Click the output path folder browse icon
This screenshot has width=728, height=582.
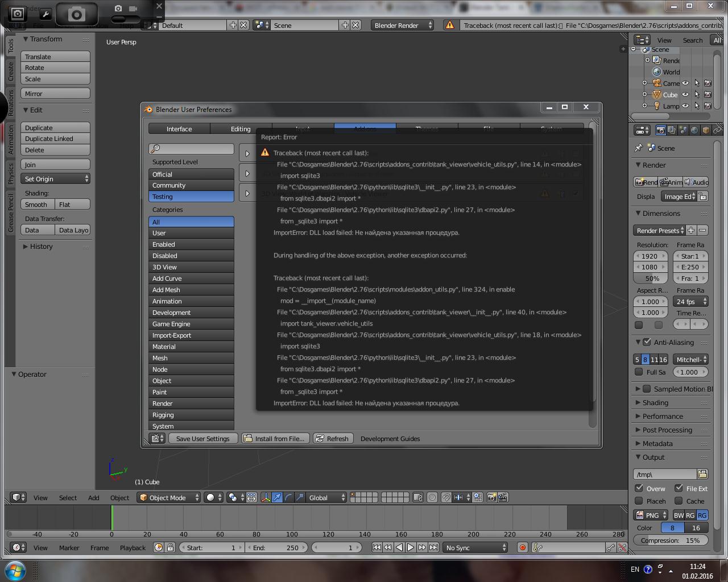[702, 474]
